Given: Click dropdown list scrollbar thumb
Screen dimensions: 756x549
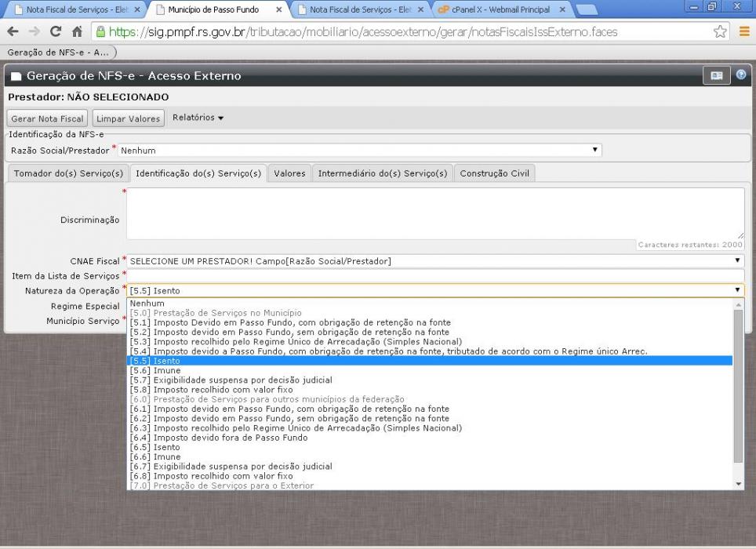Looking at the screenshot, I should (738, 386).
